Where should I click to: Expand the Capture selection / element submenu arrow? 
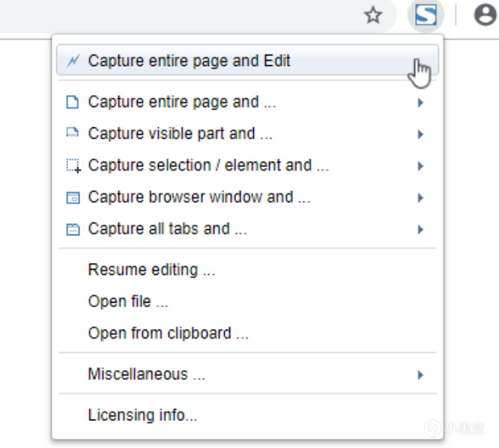(x=421, y=166)
